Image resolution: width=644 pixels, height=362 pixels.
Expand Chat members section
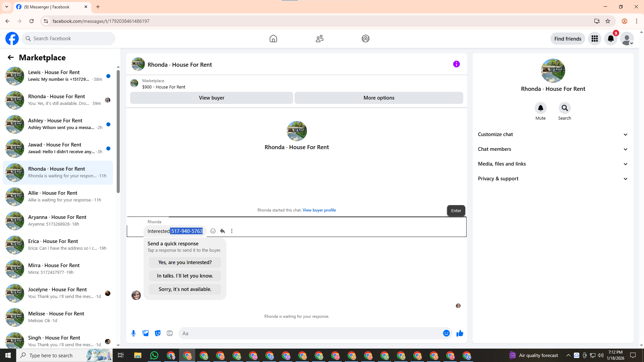553,149
